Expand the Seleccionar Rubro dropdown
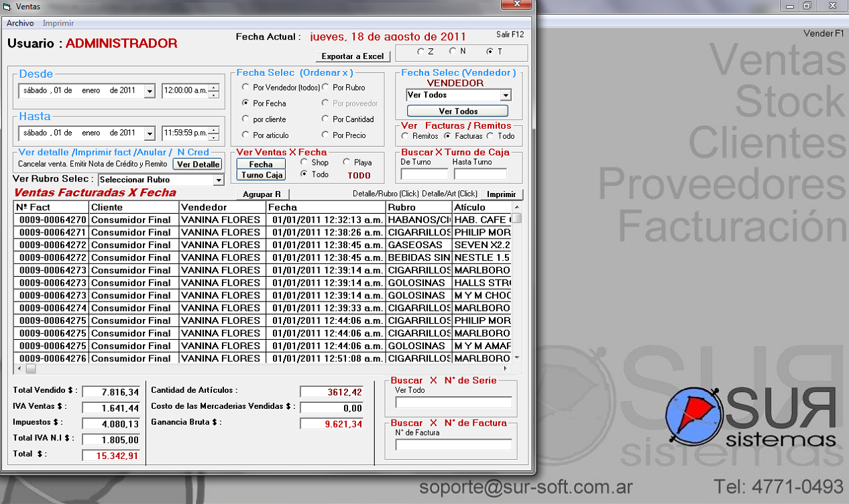The image size is (849, 504). tap(218, 180)
